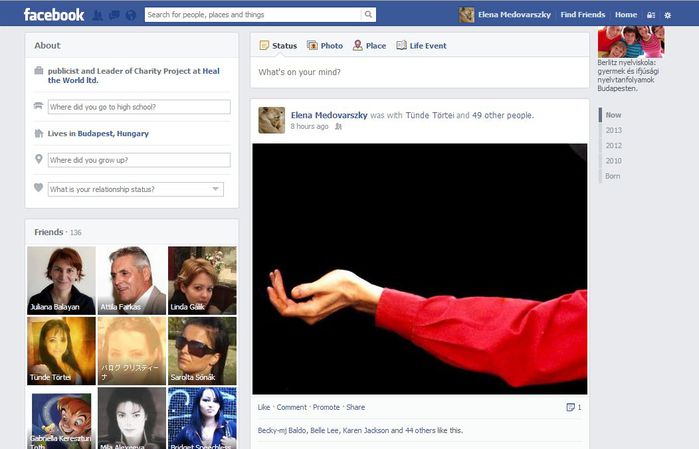
Task: Select the Photo tab
Action: point(325,45)
